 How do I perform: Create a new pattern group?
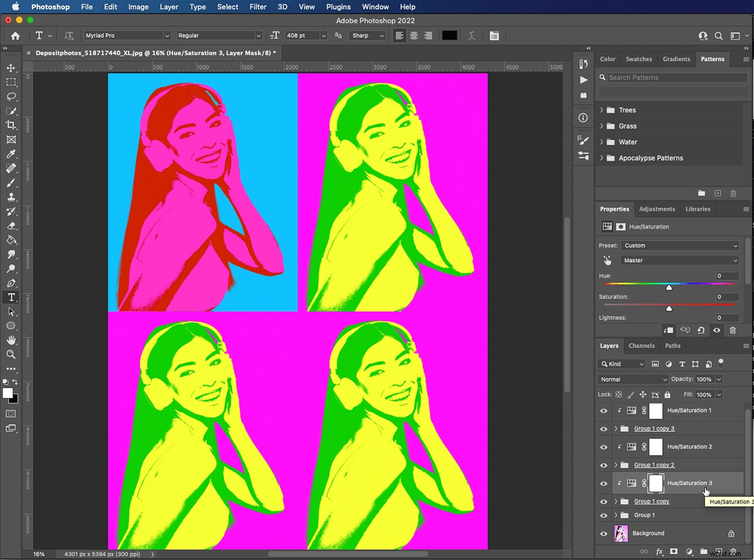701,193
